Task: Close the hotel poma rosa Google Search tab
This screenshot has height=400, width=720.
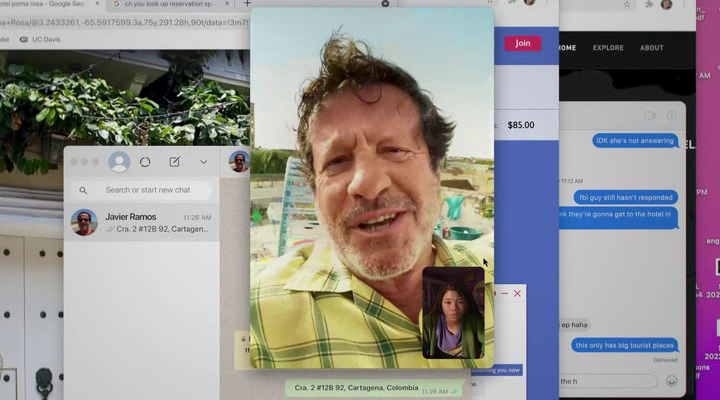Action: (97, 4)
